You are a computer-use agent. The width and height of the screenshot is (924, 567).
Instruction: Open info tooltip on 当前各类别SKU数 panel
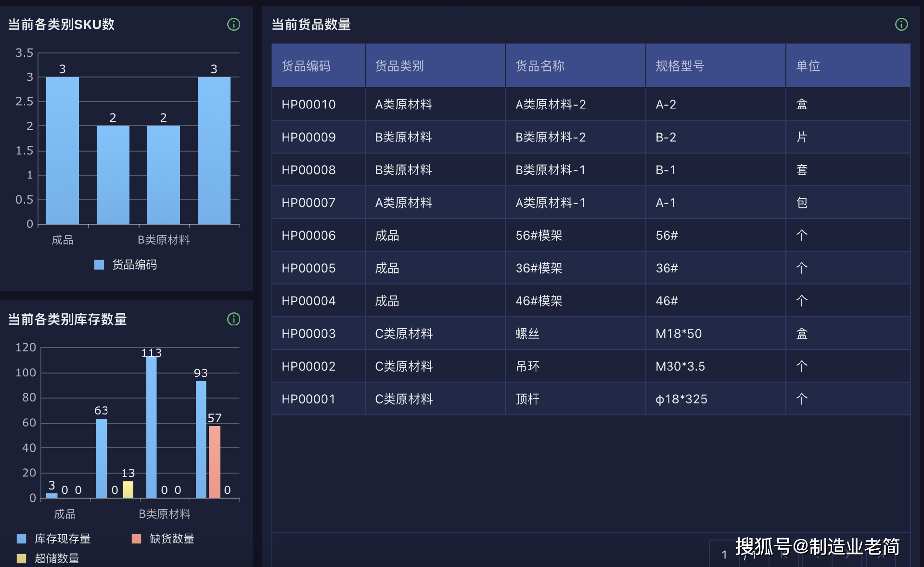point(234,25)
